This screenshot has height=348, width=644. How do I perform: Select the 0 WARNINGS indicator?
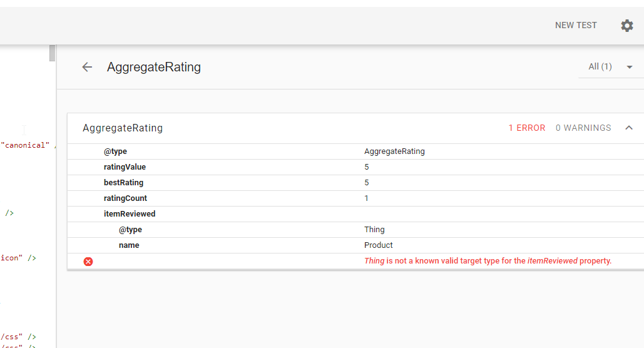click(x=583, y=128)
